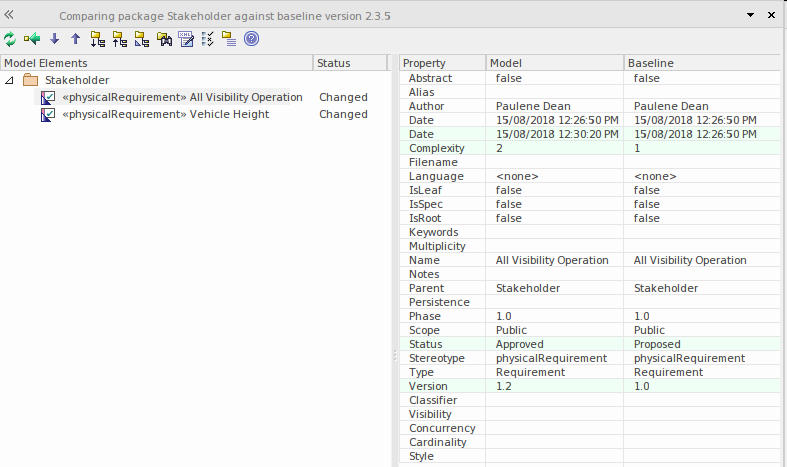Open the comparison options checklist icon
The image size is (787, 467).
(208, 39)
